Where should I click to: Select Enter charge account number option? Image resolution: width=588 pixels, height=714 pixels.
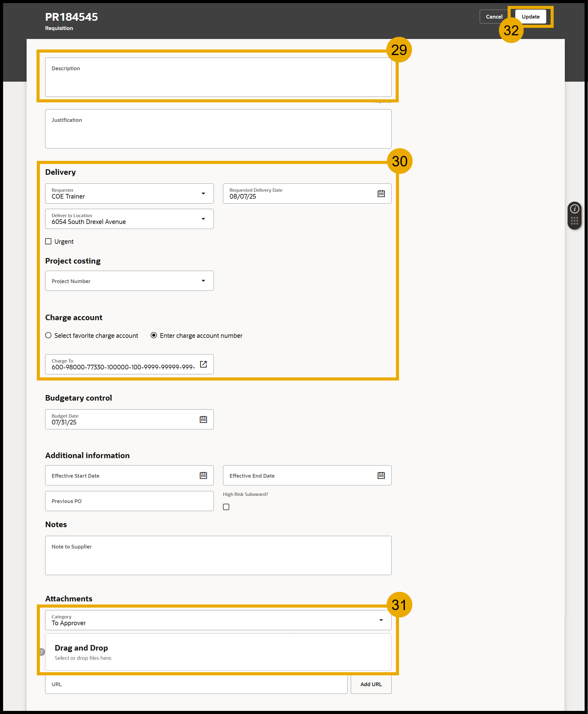point(154,335)
